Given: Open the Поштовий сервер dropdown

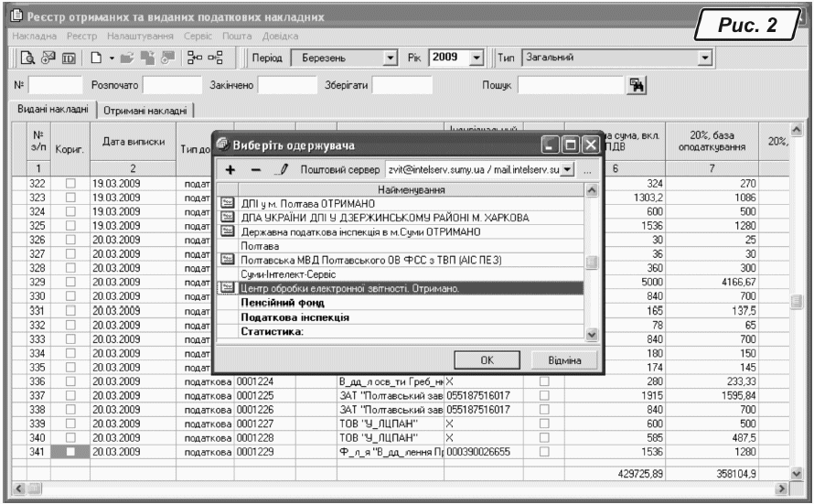Looking at the screenshot, I should [570, 171].
